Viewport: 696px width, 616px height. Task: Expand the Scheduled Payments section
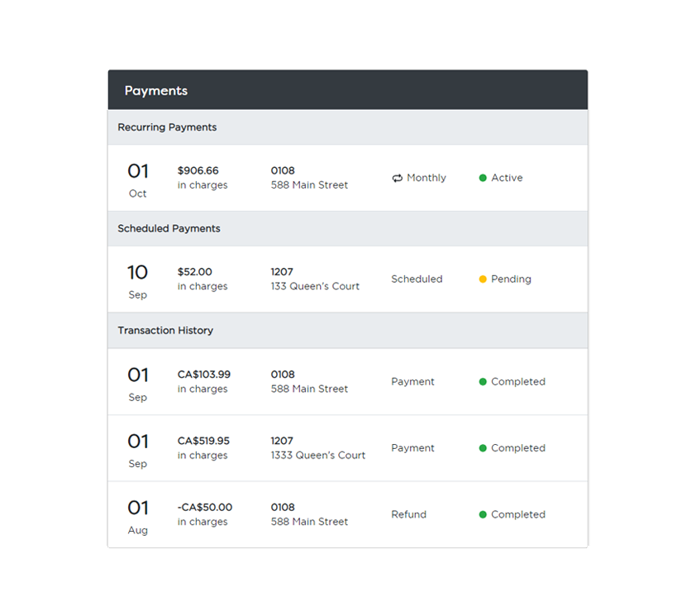pyautogui.click(x=168, y=228)
